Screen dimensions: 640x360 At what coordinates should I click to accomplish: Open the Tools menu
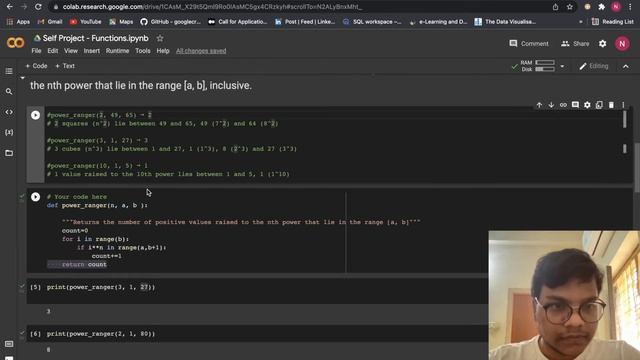click(x=143, y=51)
